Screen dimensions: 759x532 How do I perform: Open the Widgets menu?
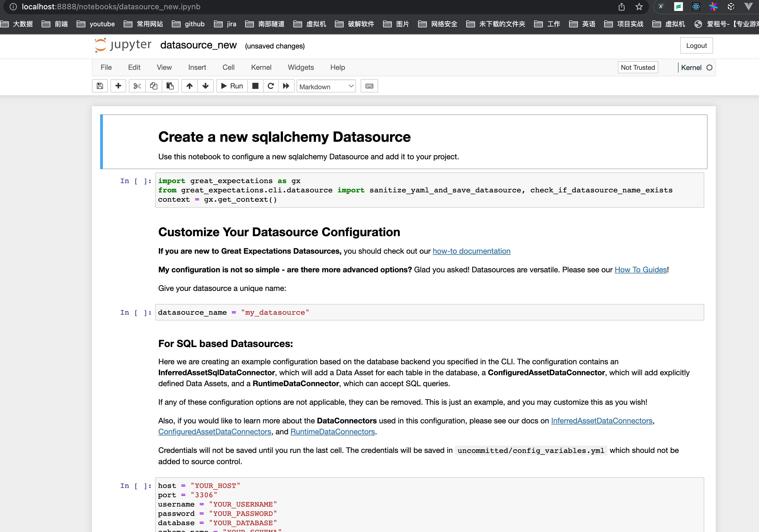point(301,67)
